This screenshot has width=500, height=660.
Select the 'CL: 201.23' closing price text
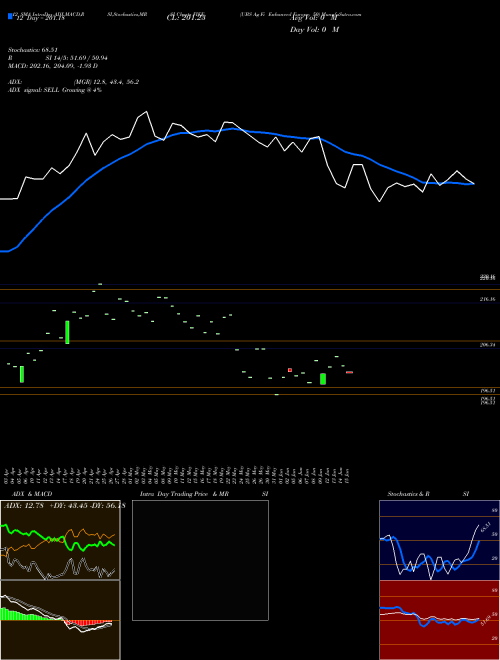[186, 18]
